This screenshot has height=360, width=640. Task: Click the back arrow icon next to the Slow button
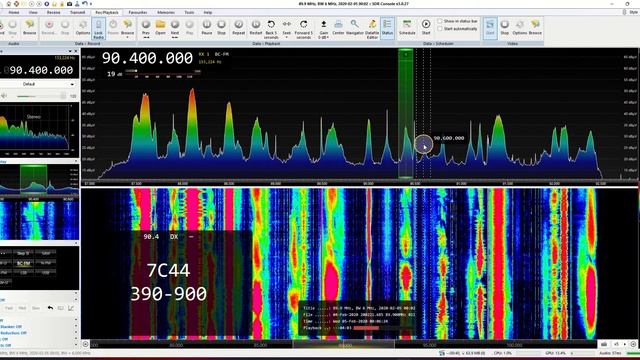tap(50, 308)
